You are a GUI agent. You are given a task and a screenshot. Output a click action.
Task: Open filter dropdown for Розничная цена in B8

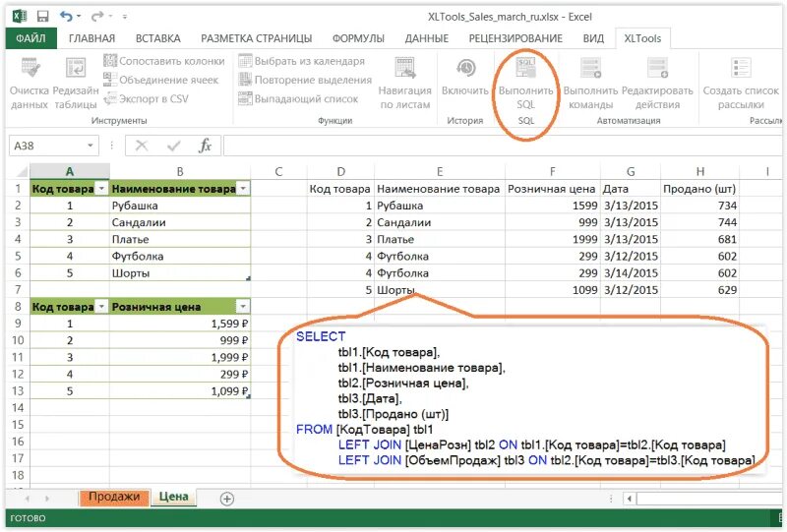pyautogui.click(x=243, y=307)
